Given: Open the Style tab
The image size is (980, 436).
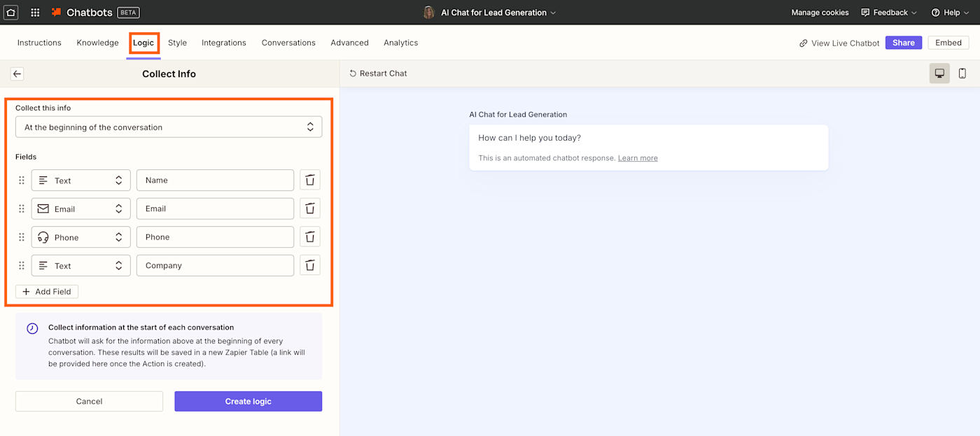Looking at the screenshot, I should [x=177, y=43].
